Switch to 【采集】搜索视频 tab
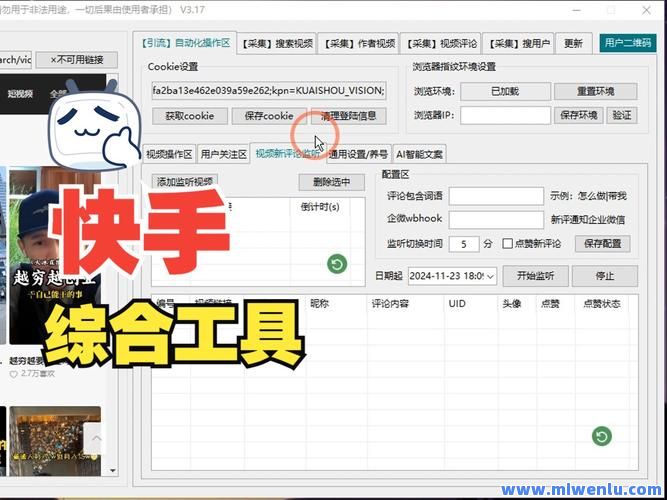This screenshot has width=667, height=500. pos(279,43)
